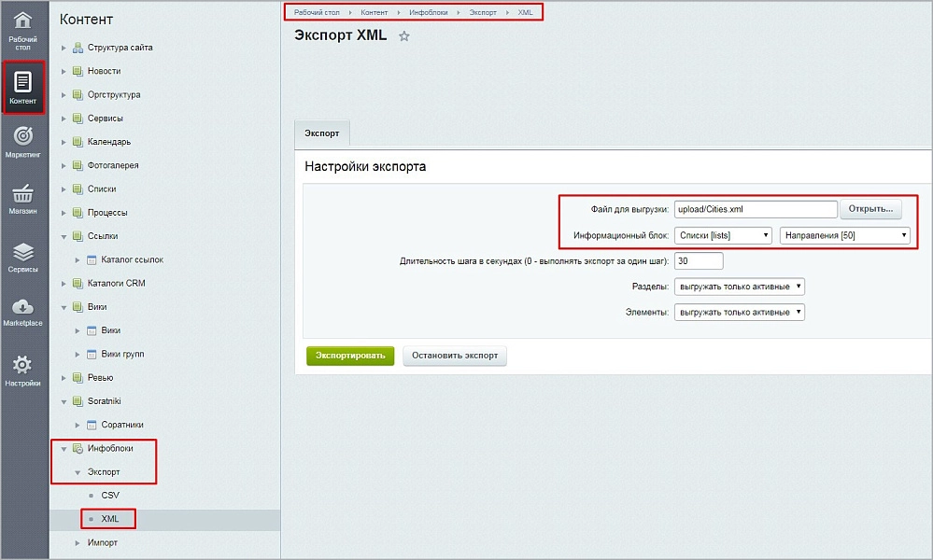Switch to the Экспорт tab
This screenshot has height=560, width=933.
[322, 133]
